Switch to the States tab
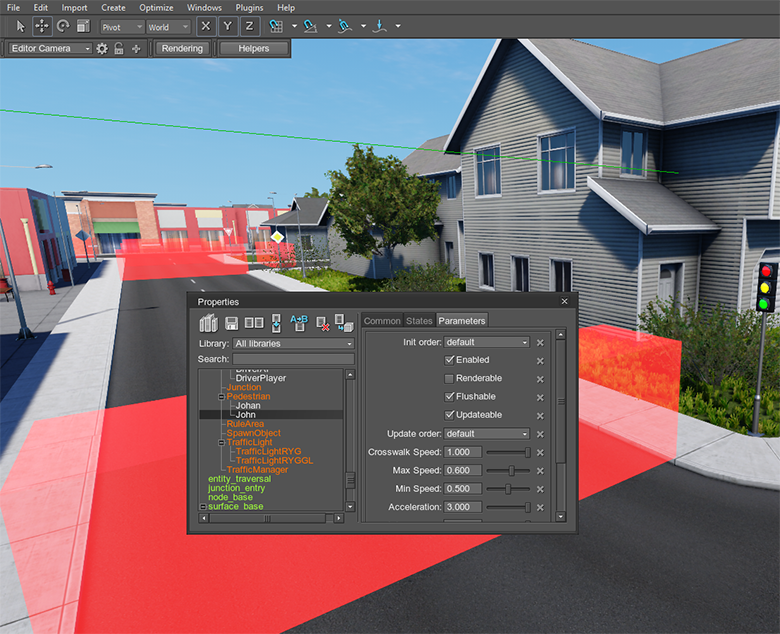780x634 pixels. tap(419, 321)
